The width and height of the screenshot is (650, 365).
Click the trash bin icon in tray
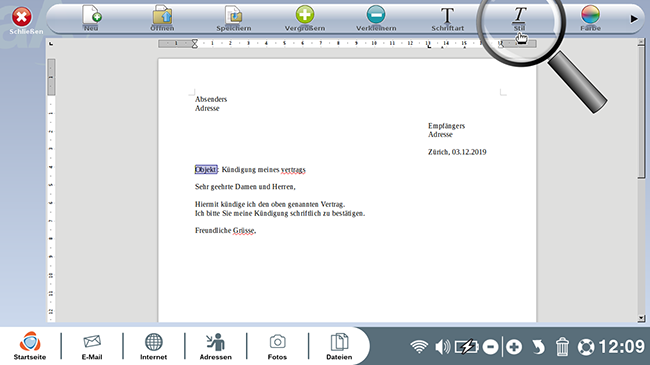pyautogui.click(x=562, y=347)
